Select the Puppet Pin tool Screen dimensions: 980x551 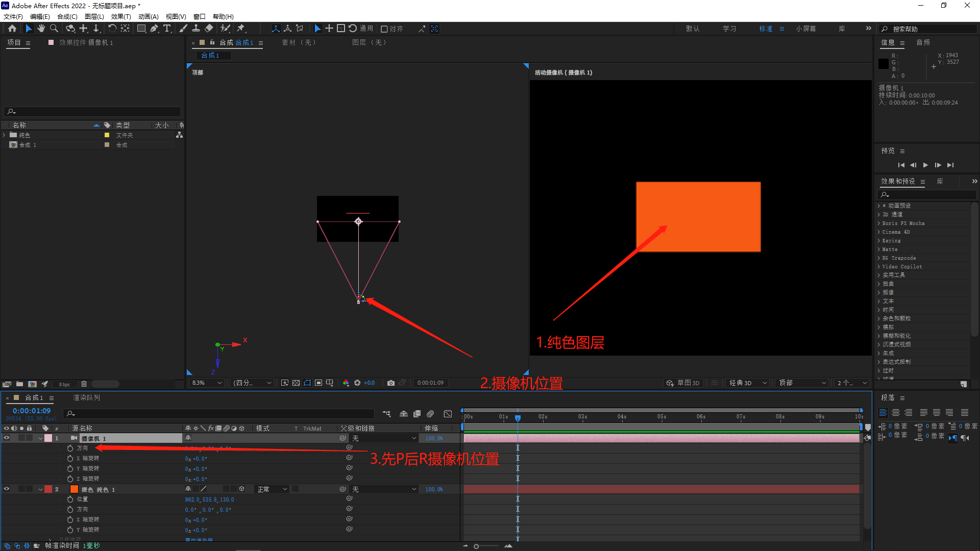coord(241,29)
